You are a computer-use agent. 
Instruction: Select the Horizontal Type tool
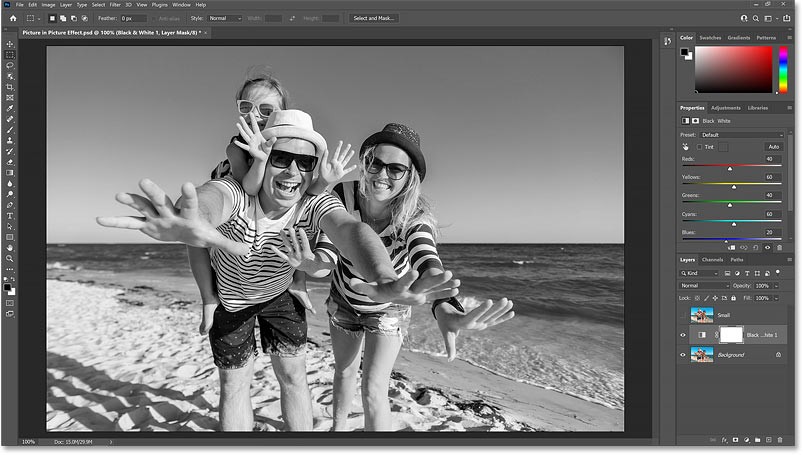10,215
